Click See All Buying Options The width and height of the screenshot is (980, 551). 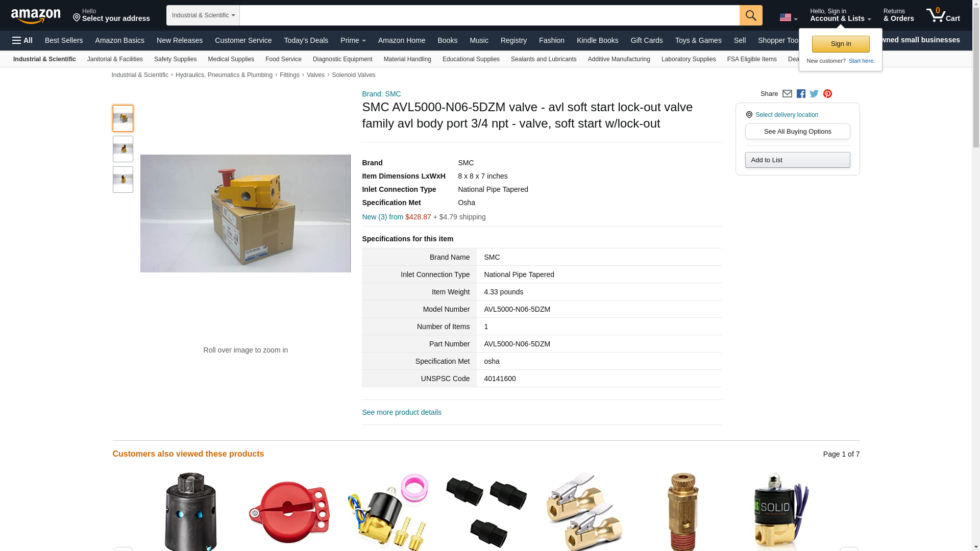coord(798,132)
